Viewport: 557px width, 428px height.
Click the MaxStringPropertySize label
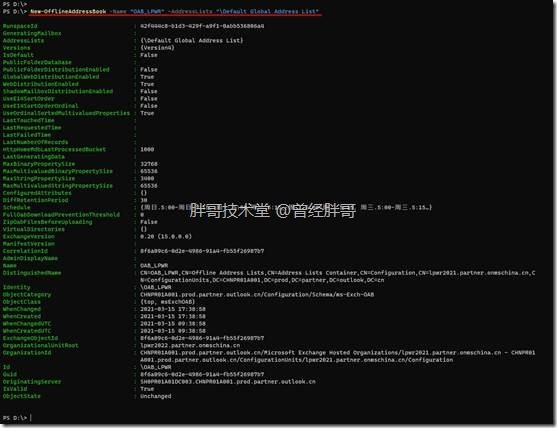point(39,178)
